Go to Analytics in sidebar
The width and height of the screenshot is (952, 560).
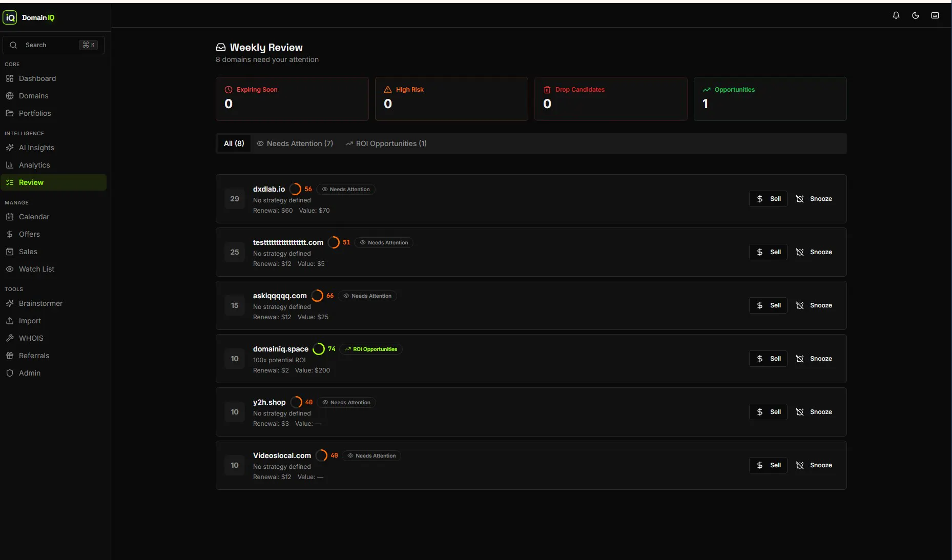tap(53, 165)
